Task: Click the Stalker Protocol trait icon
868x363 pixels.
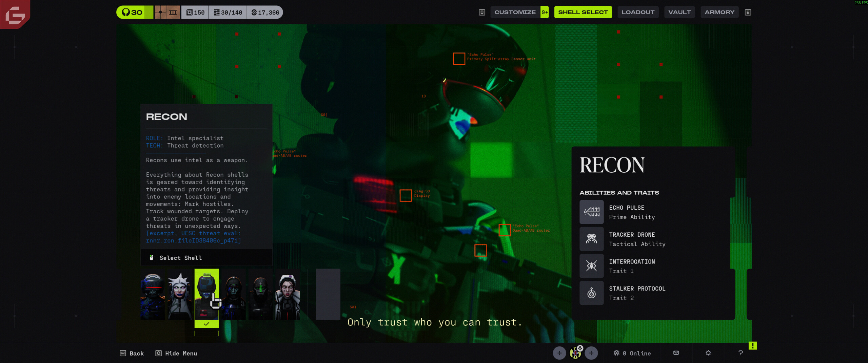Action: click(x=591, y=293)
